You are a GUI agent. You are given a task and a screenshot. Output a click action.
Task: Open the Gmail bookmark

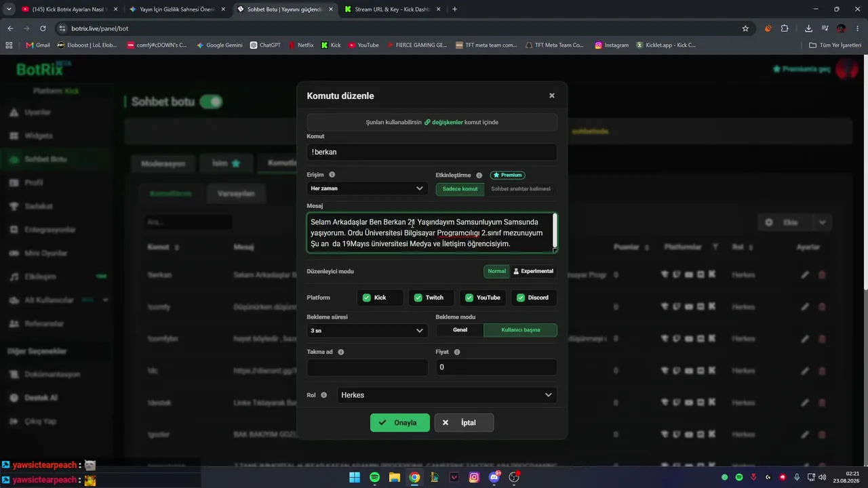tap(38, 45)
